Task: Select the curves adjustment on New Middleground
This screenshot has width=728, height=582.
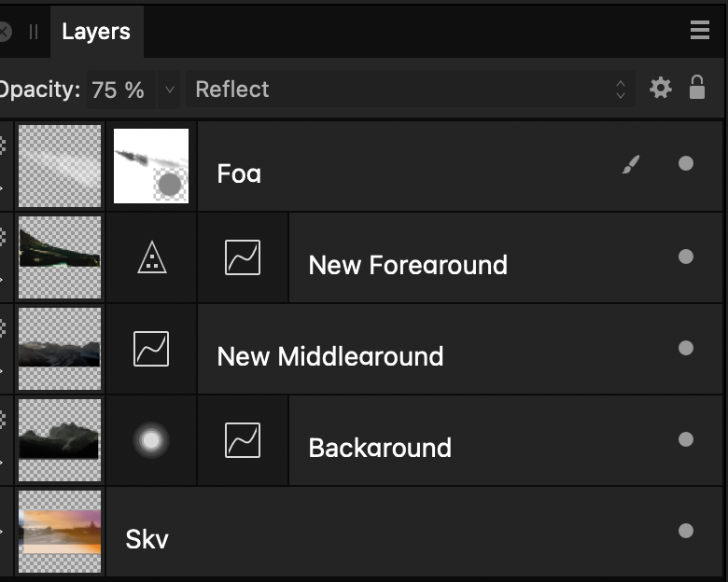Action: point(151,349)
